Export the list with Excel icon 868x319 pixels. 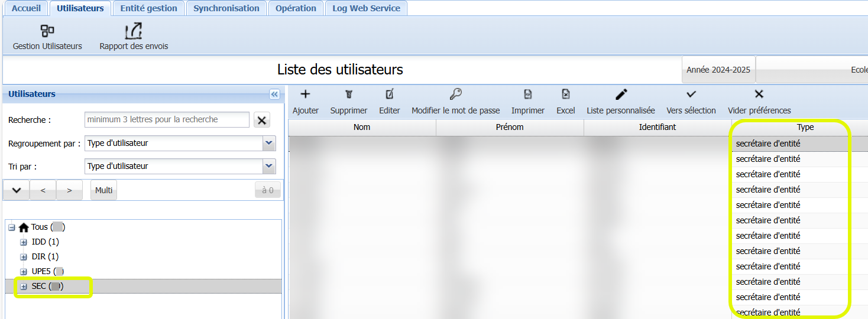(565, 95)
